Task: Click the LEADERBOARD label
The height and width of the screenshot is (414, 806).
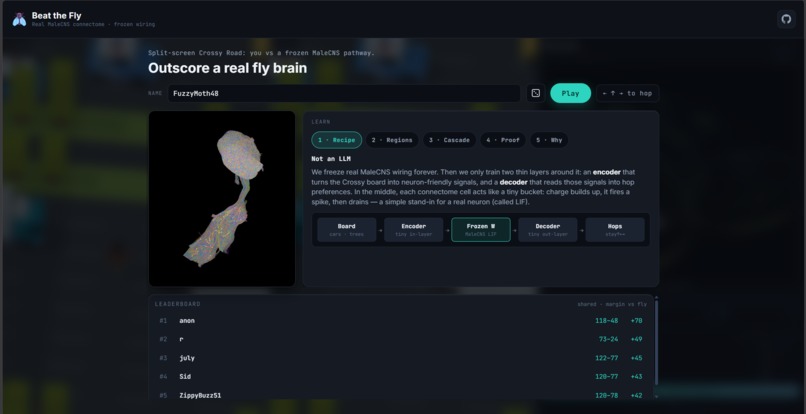Action: point(178,304)
